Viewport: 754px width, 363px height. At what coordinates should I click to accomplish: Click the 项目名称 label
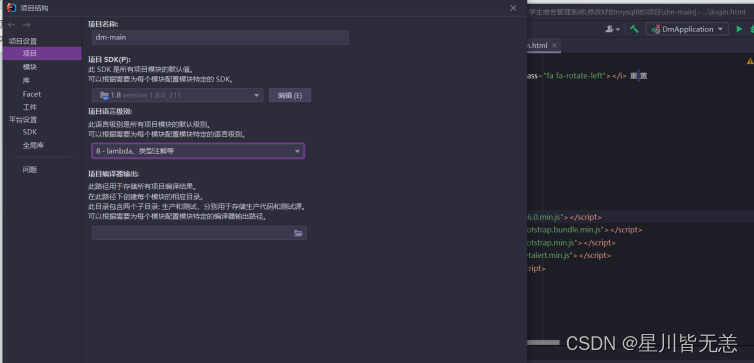pos(103,24)
